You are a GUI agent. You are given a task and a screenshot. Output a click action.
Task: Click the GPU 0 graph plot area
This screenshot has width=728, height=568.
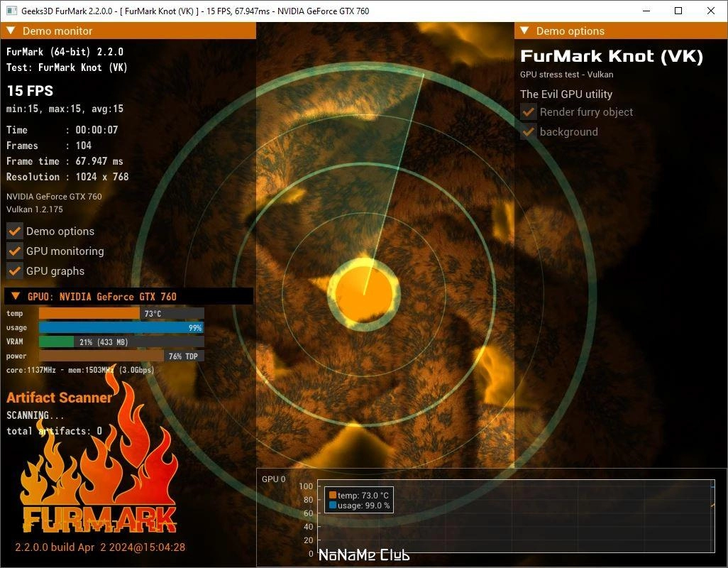point(515,516)
